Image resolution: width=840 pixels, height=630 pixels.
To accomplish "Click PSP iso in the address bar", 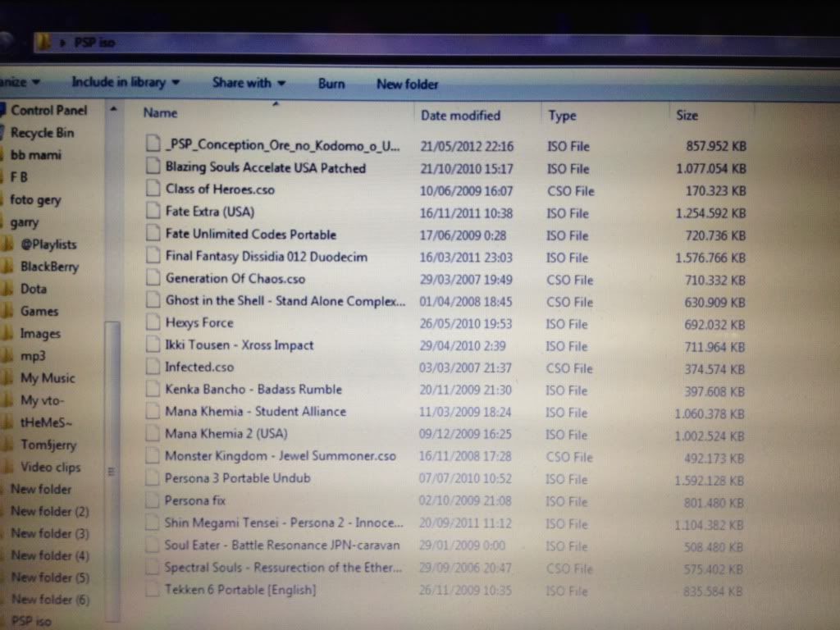I will pyautogui.click(x=94, y=43).
